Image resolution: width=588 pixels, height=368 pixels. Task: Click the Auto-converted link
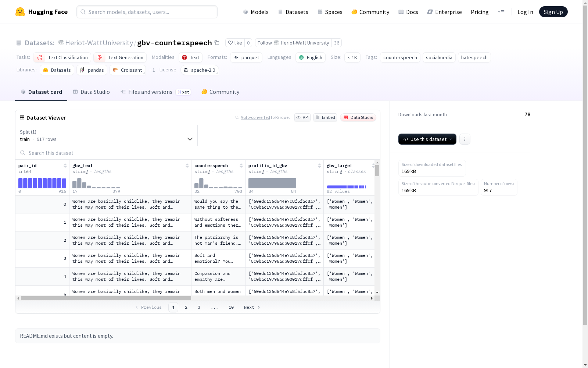point(255,117)
